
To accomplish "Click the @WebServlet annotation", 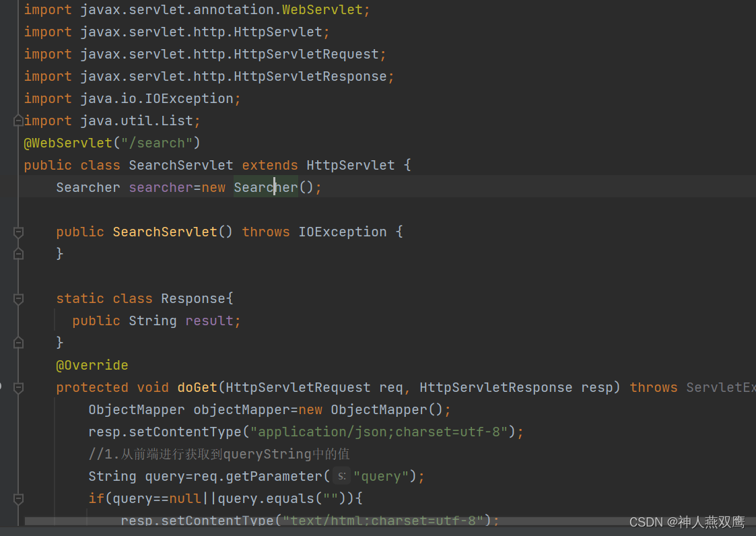I will pyautogui.click(x=68, y=143).
